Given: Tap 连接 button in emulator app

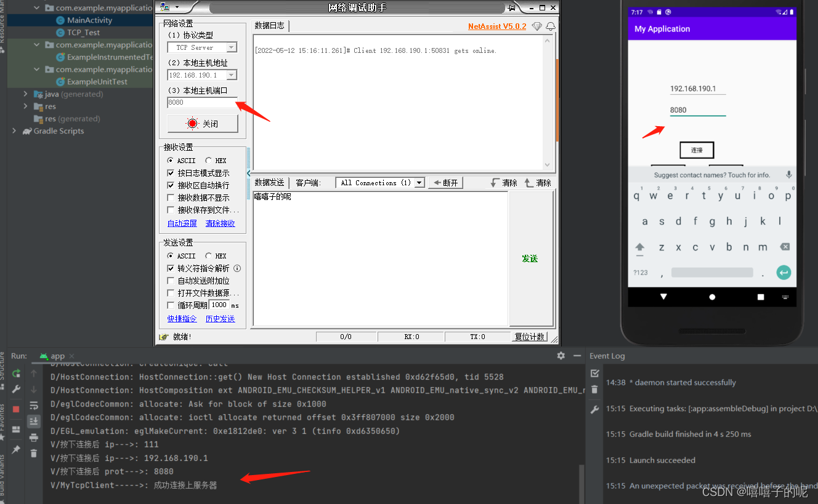Looking at the screenshot, I should (x=697, y=150).
